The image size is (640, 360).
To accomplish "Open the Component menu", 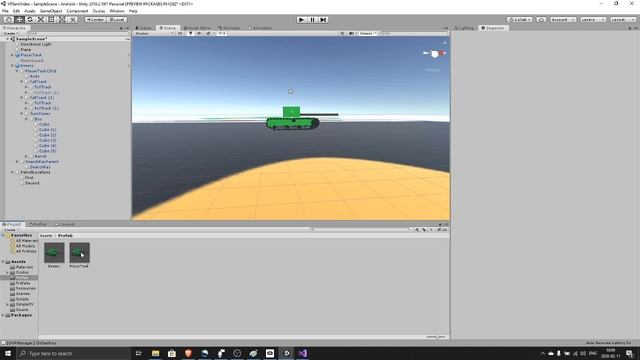I will 77,11.
